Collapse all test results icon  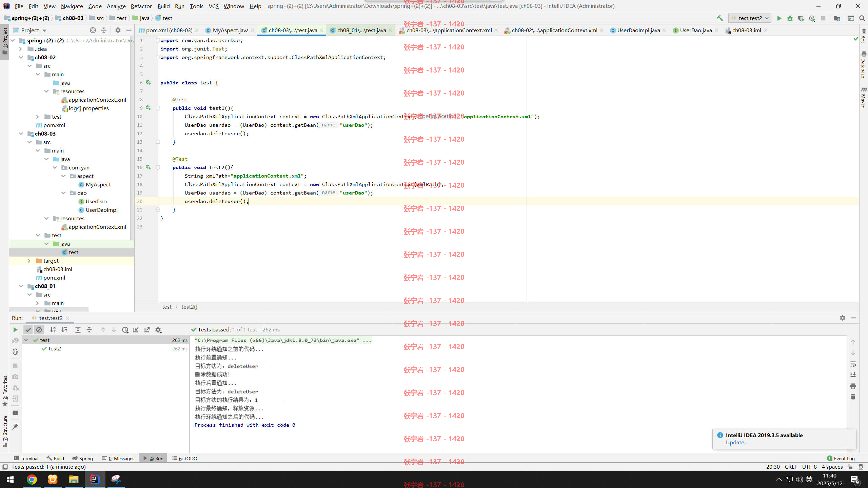coord(89,330)
